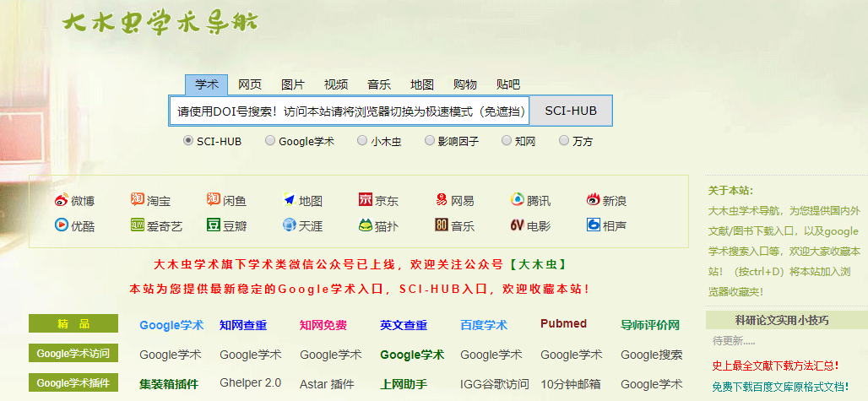This screenshot has height=401, width=868.
Task: Open the 知网查重 link
Action: [243, 325]
